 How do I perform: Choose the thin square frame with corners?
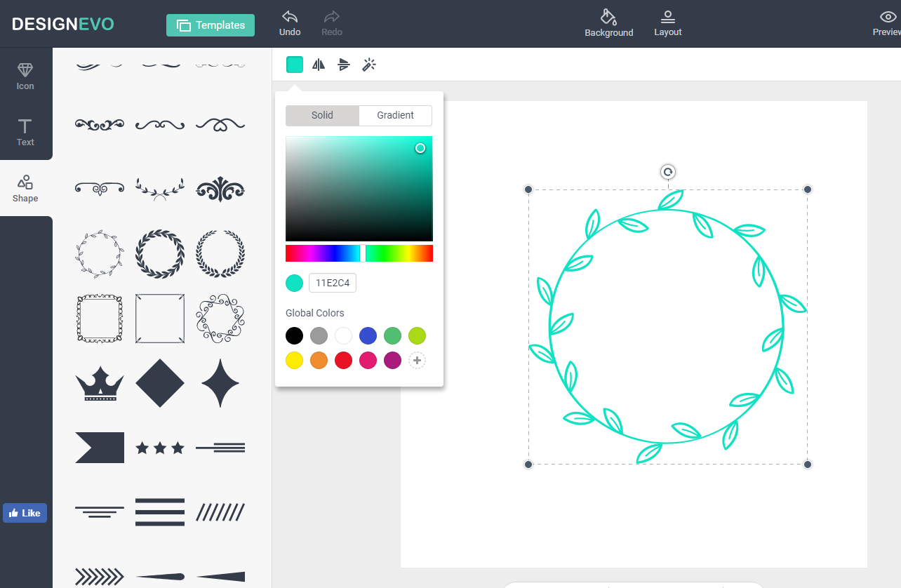tap(160, 319)
